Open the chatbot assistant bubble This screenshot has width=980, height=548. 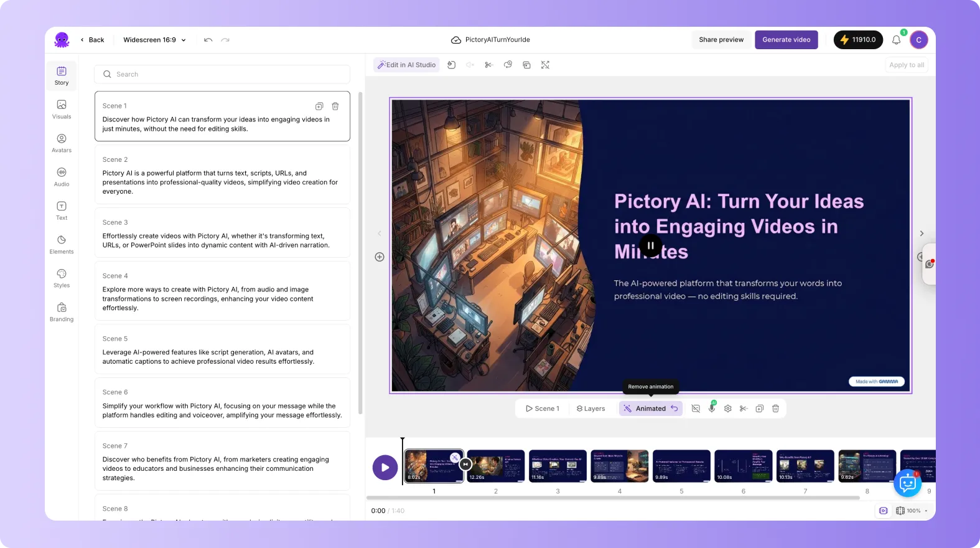(907, 483)
